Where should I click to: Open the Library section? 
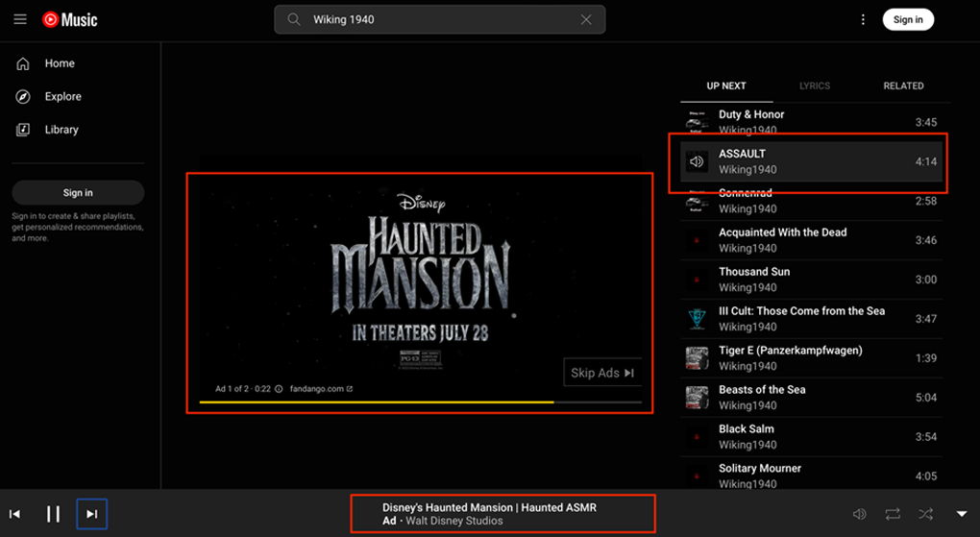click(x=61, y=130)
